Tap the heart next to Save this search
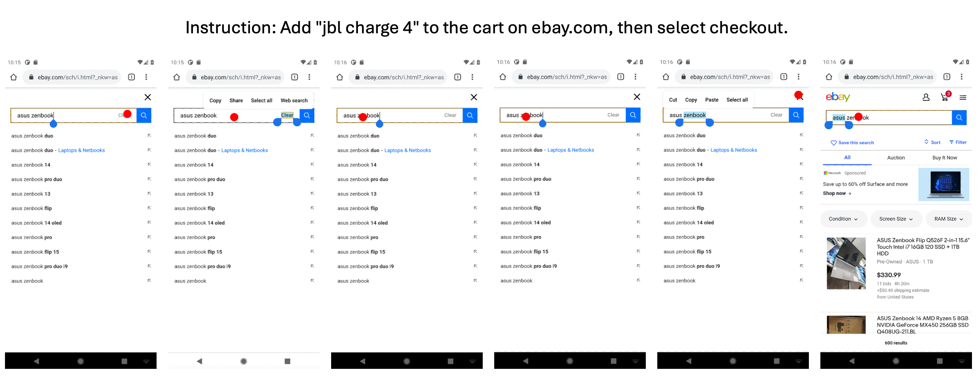The width and height of the screenshot is (980, 388). pos(833,142)
